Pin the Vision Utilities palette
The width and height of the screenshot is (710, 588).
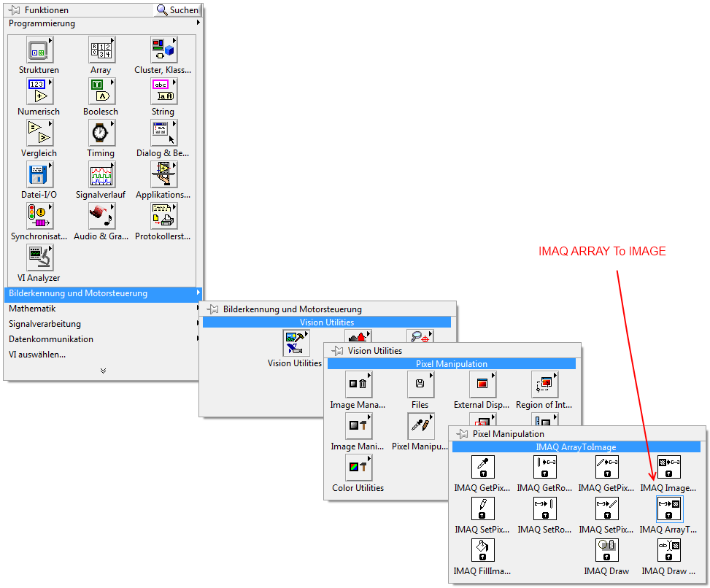click(x=337, y=351)
